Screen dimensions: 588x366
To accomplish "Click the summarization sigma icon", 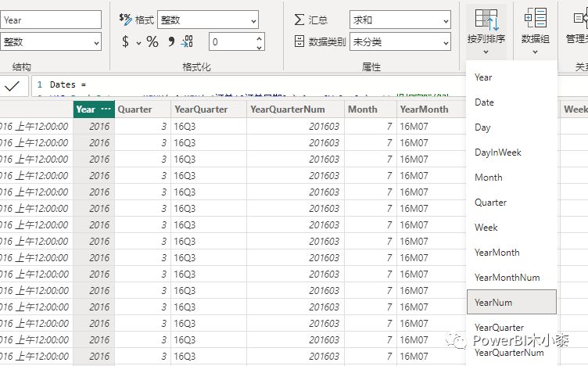I will pyautogui.click(x=299, y=20).
